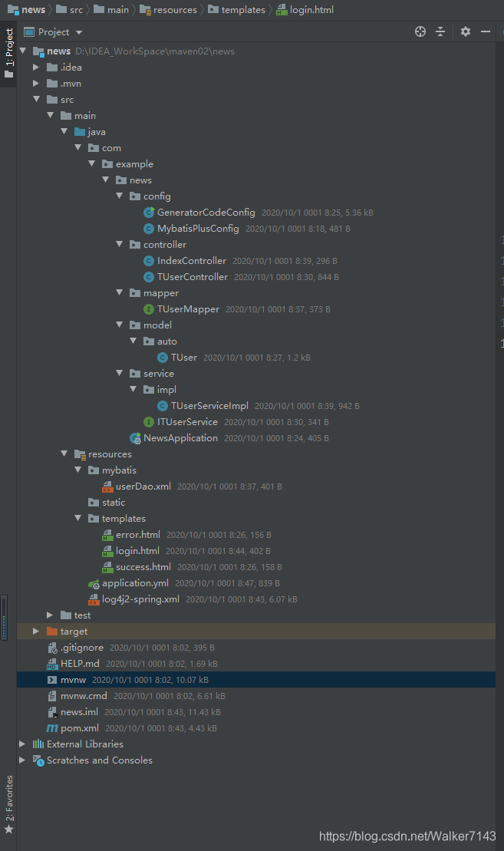Expand the .mvn folder

[36, 84]
